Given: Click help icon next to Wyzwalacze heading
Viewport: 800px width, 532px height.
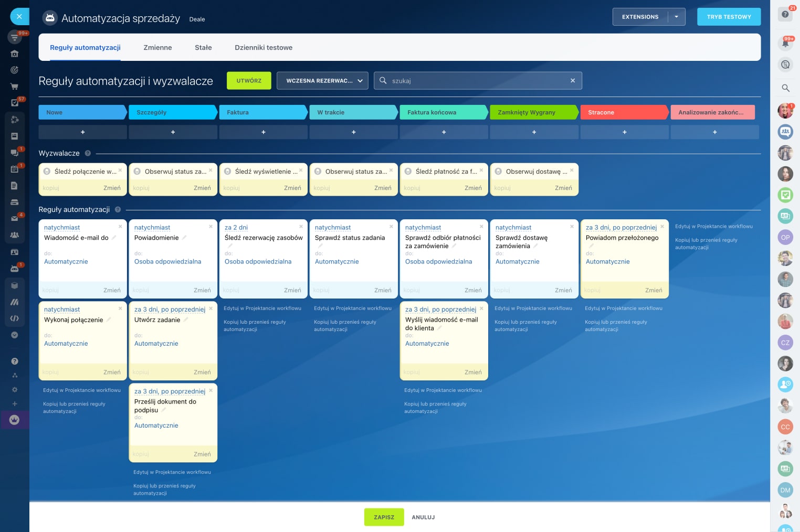Looking at the screenshot, I should pos(88,153).
